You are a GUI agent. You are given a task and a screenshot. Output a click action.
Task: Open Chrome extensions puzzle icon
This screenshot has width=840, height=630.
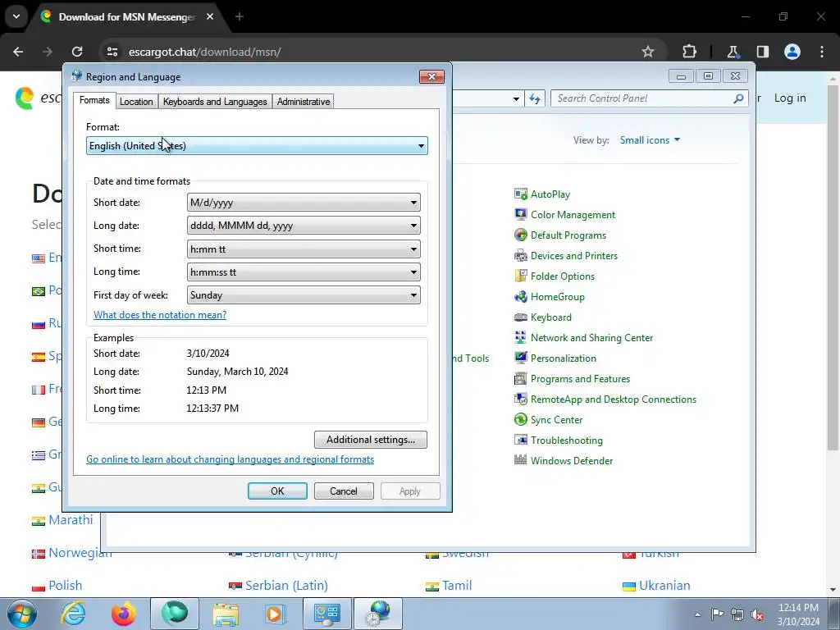point(689,52)
